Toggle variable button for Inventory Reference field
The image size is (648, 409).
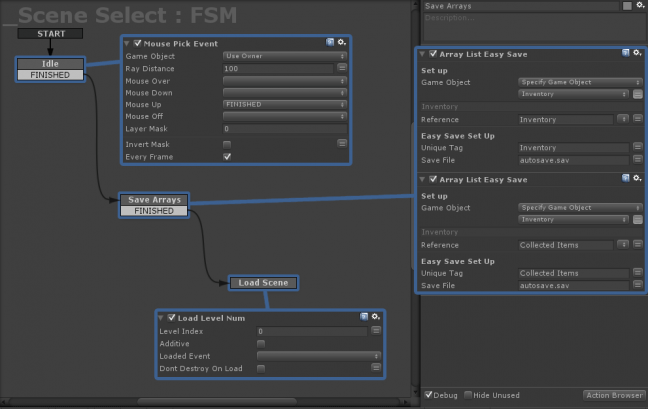pyautogui.click(x=638, y=119)
